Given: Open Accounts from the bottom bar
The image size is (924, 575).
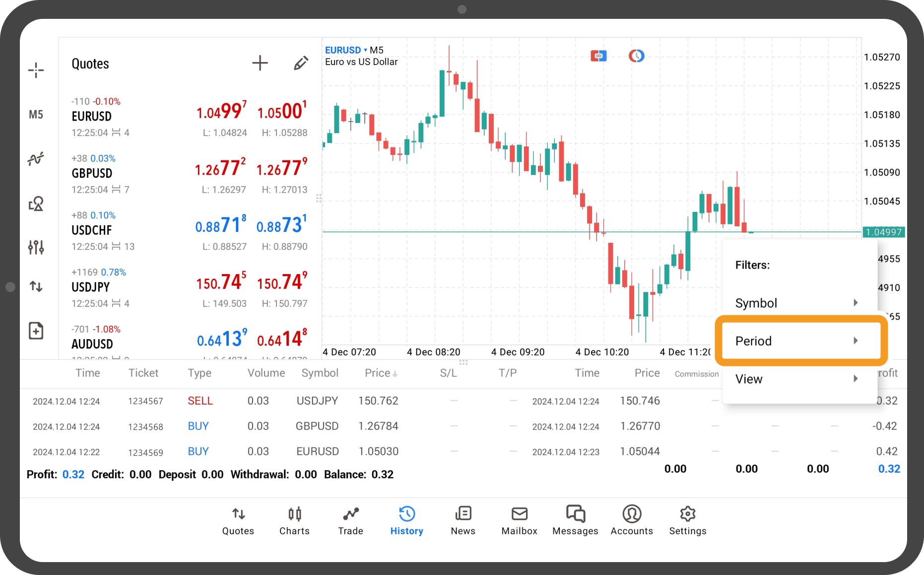Looking at the screenshot, I should 631,520.
